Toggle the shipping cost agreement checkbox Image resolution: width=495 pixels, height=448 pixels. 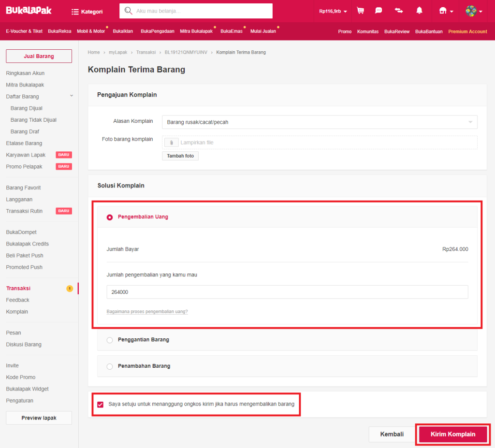[101, 405]
